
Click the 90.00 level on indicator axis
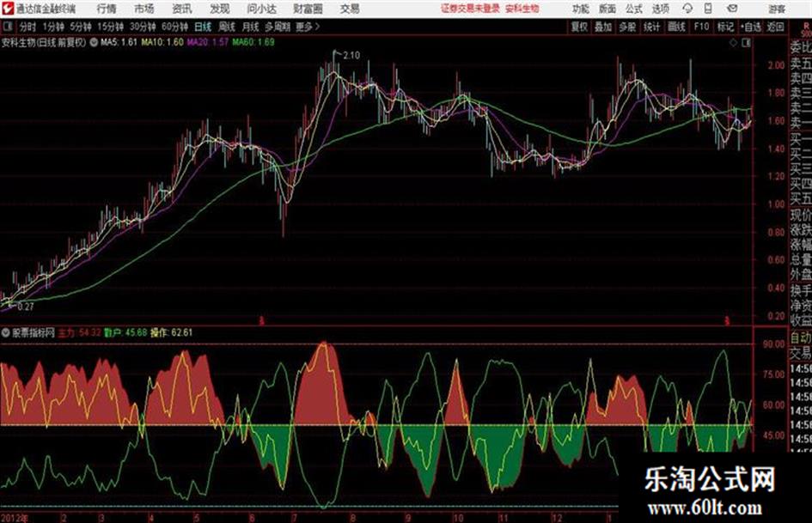pos(773,344)
